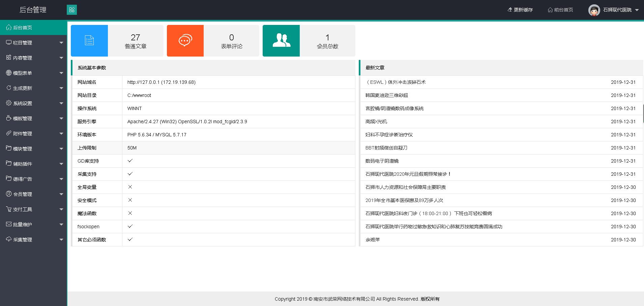The image size is (644, 306).
Task: Select 后台首页 in the sidebar
Action: coord(22,28)
